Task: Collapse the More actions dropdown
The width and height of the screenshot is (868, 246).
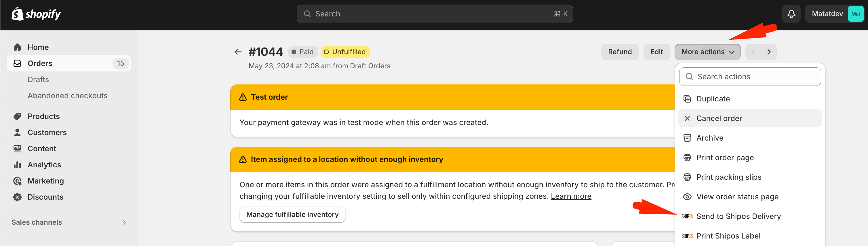Action: [x=707, y=52]
